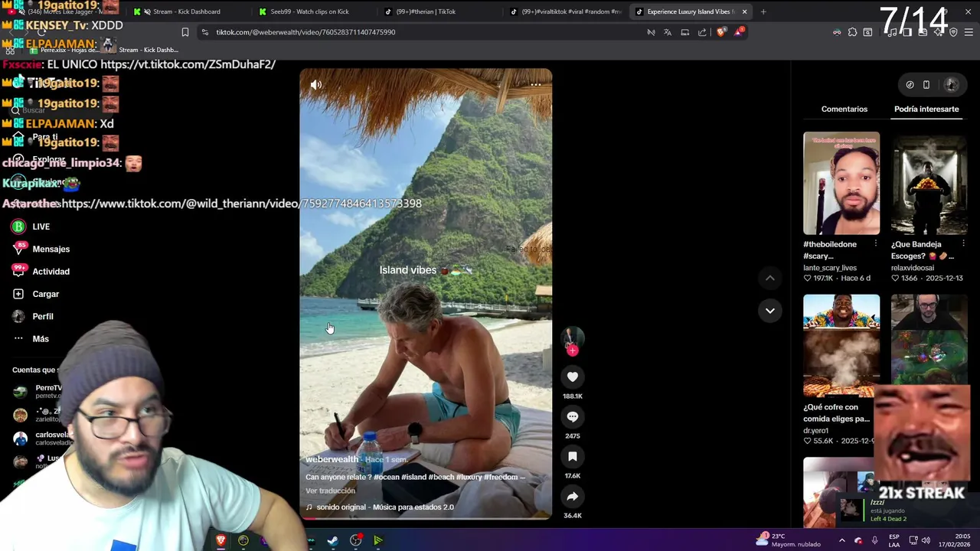Share the video using the arrow icon

[x=572, y=496]
